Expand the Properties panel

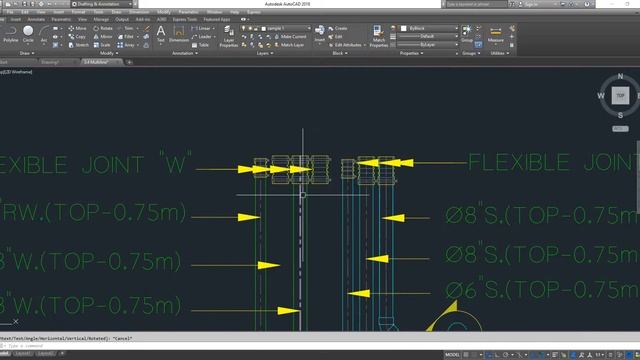pyautogui.click(x=411, y=53)
